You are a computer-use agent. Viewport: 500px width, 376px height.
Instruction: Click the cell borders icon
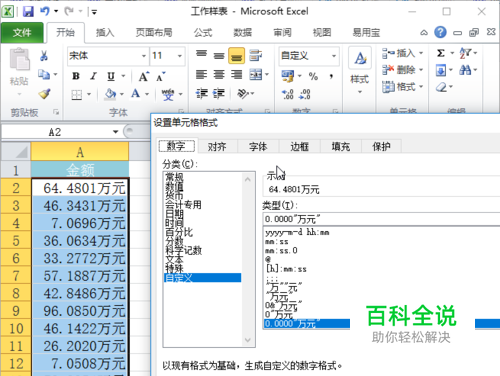[x=77, y=95]
